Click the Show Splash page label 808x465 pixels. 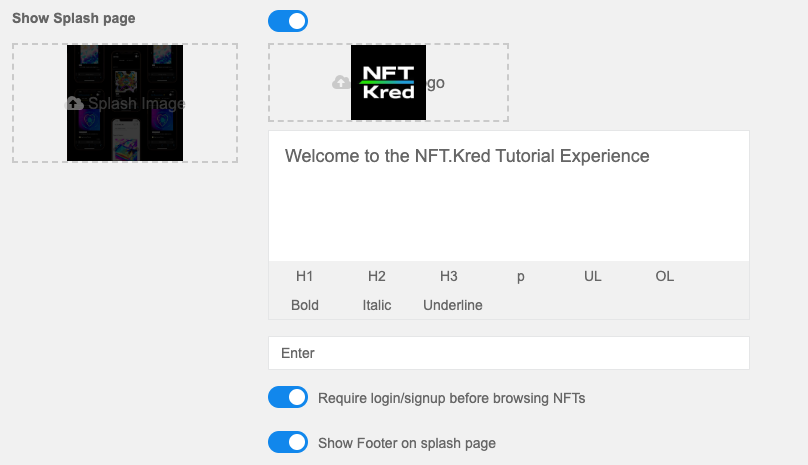point(74,19)
